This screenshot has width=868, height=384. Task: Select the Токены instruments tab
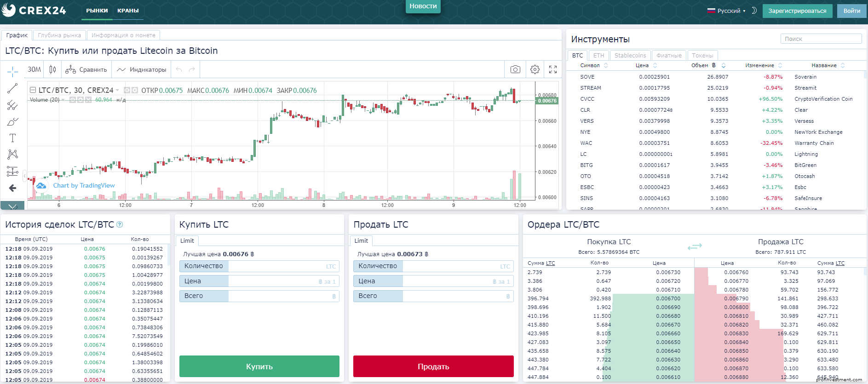point(702,56)
